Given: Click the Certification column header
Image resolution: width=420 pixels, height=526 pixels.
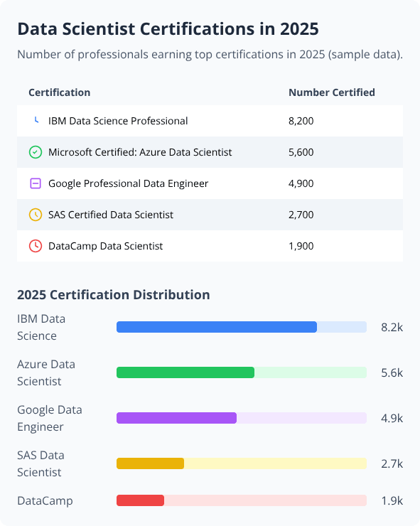Looking at the screenshot, I should pos(60,92).
